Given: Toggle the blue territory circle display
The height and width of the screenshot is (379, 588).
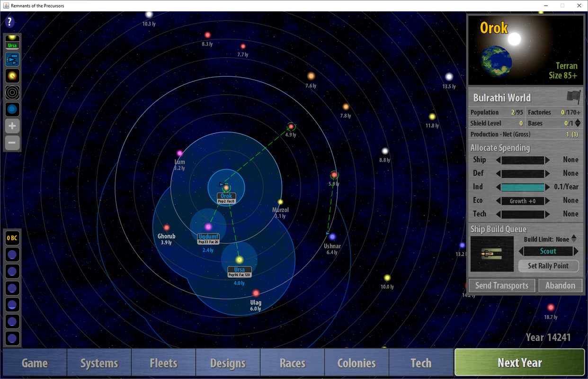Looking at the screenshot, I should point(12,109).
